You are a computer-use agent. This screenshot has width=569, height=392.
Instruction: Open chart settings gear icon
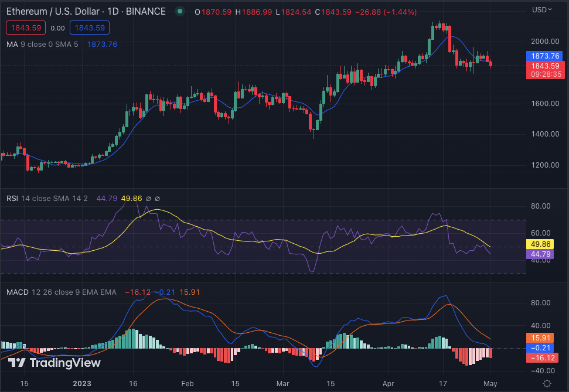coord(547,383)
